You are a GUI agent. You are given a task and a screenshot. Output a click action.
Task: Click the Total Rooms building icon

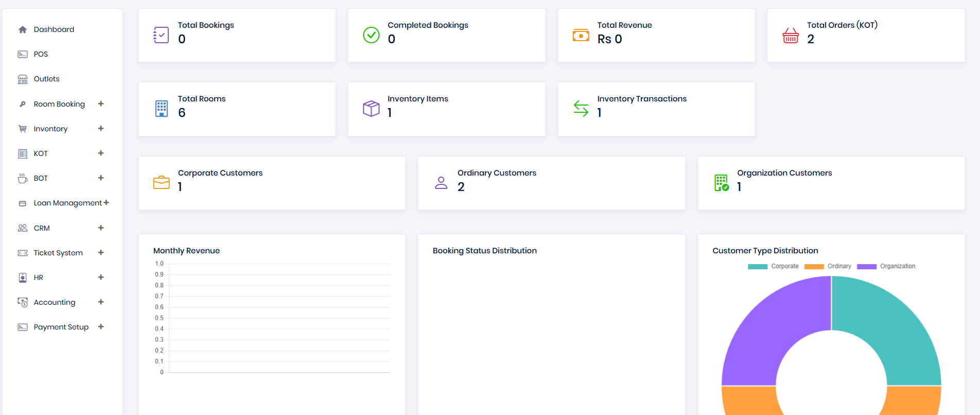(x=162, y=109)
